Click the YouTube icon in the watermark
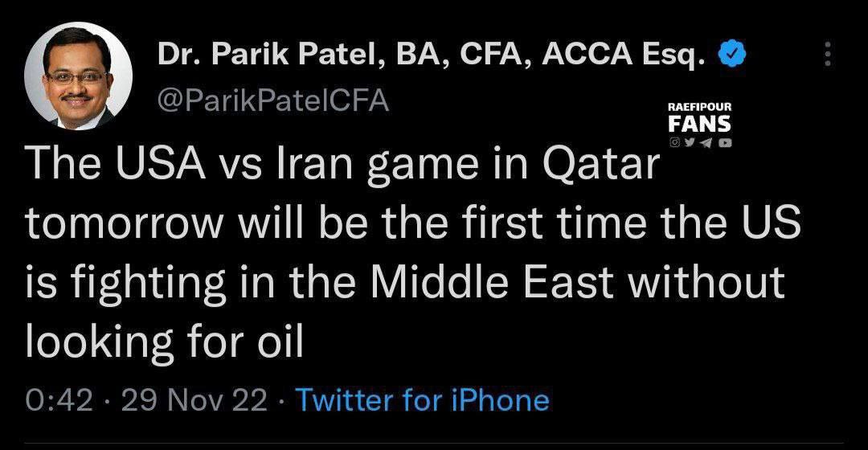Image resolution: width=868 pixels, height=450 pixels. [724, 143]
